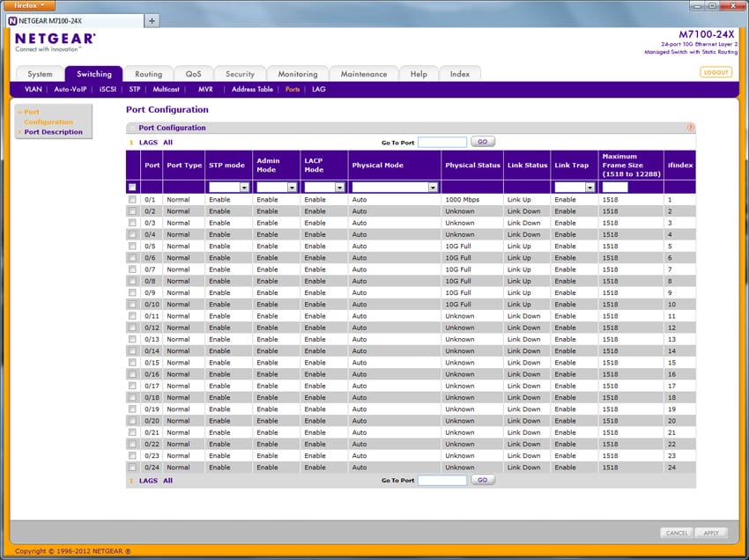Select the Switching tab
The height and width of the screenshot is (560, 749).
(94, 74)
